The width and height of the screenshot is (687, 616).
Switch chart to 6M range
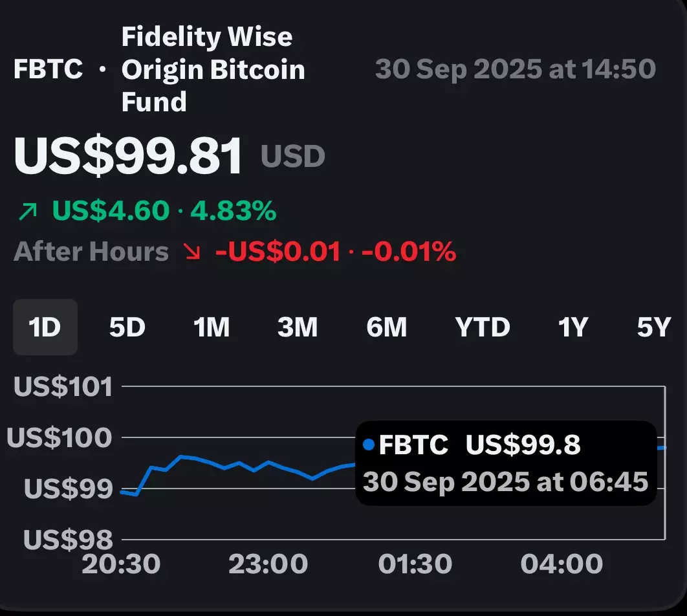tap(386, 327)
